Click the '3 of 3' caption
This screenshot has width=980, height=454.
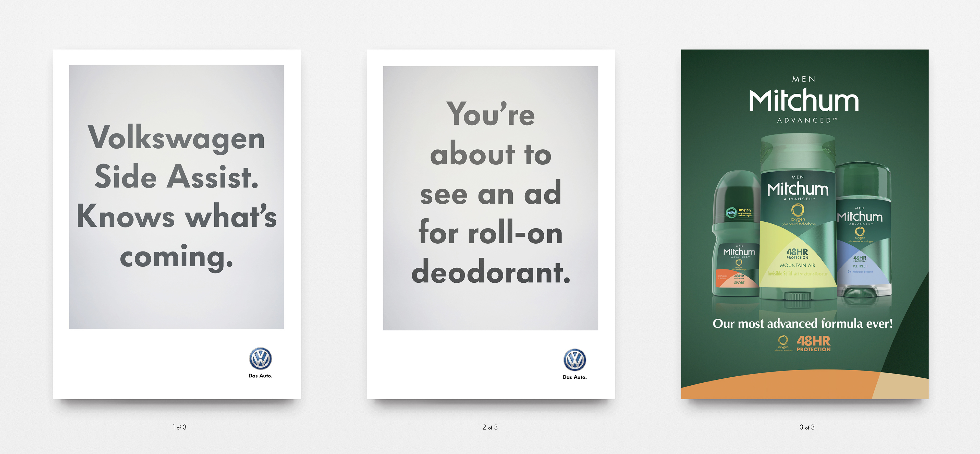(807, 427)
